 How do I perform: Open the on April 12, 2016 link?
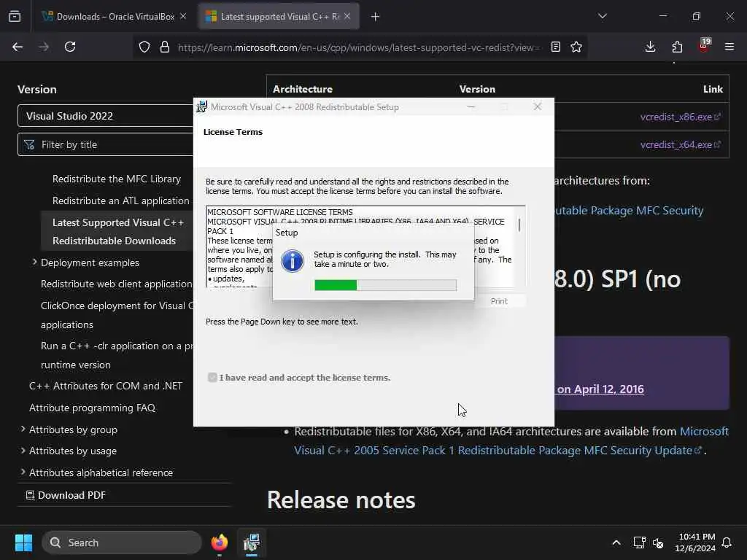point(600,389)
